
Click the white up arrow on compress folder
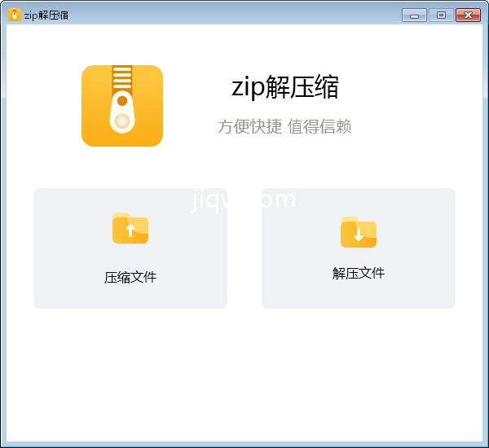click(130, 231)
